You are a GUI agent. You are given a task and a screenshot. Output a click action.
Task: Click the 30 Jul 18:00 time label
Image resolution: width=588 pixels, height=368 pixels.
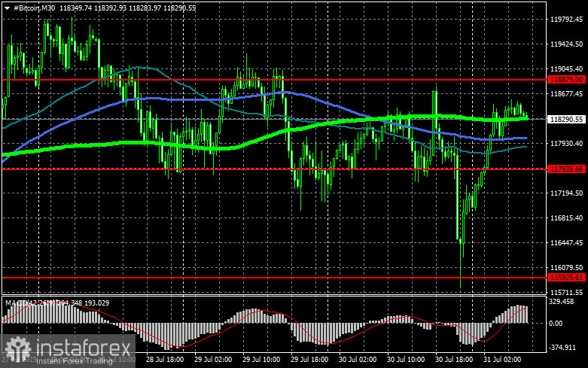(x=454, y=360)
